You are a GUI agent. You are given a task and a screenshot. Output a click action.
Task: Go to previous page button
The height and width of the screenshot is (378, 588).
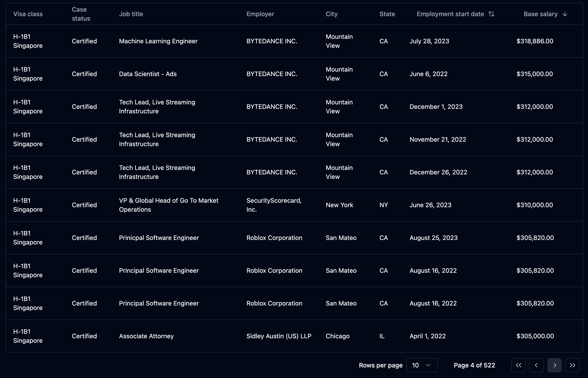[x=536, y=365]
